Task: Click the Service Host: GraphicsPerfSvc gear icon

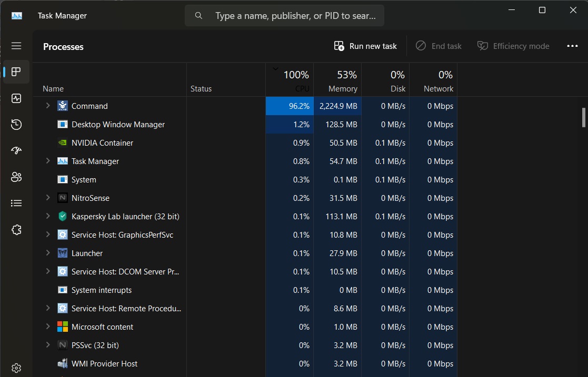Action: [x=63, y=235]
